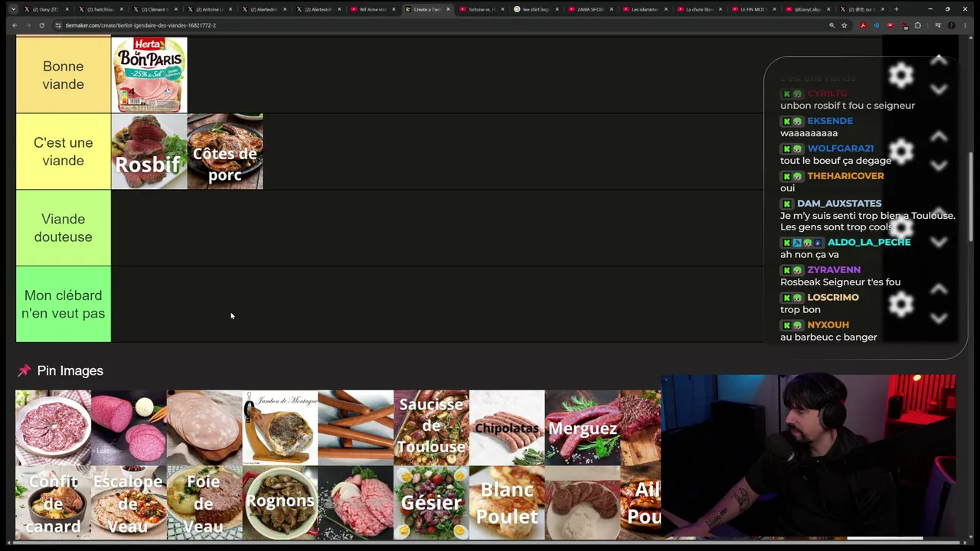
Task: Move Bonne viande row down with arrow
Action: coord(939,90)
